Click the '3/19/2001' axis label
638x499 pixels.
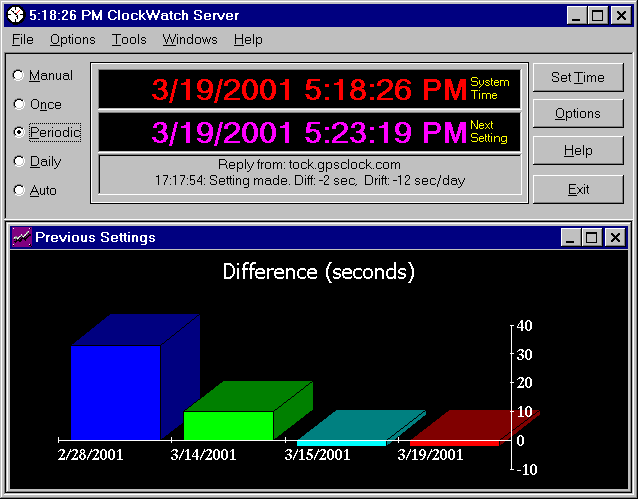tap(430, 455)
